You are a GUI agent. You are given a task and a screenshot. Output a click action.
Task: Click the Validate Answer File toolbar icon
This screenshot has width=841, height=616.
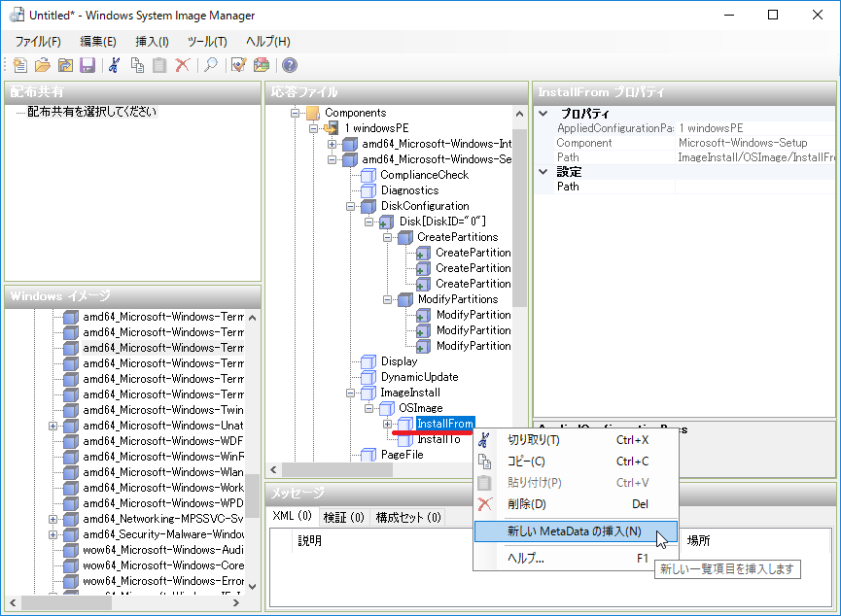238,65
